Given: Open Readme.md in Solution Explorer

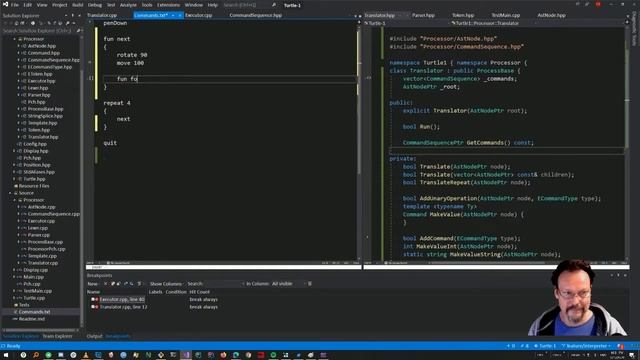Looking at the screenshot, I should (x=32, y=319).
